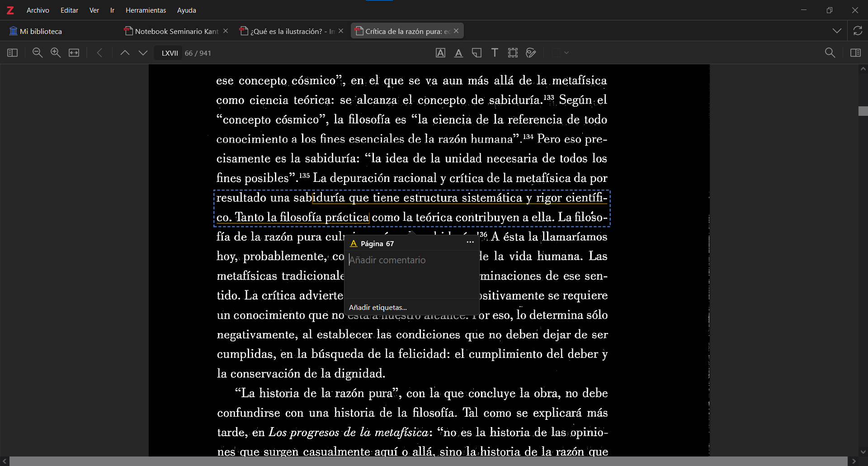Expand the list of all tabs

(837, 31)
